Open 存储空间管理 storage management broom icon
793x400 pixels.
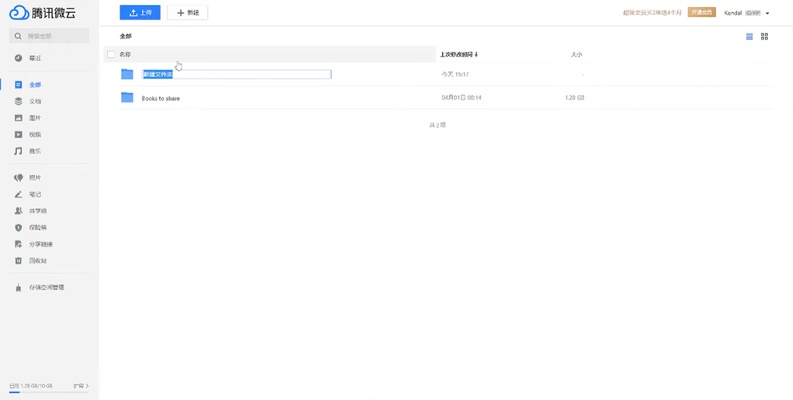click(x=19, y=288)
